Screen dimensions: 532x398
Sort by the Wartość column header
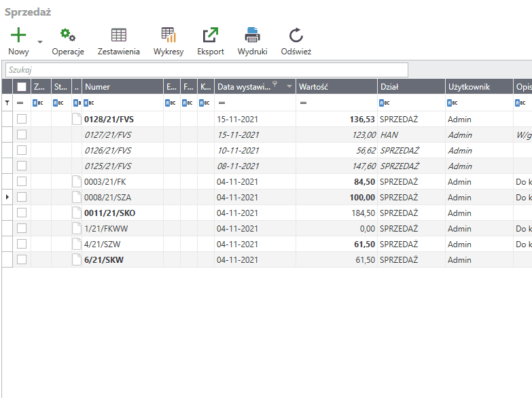coord(336,87)
